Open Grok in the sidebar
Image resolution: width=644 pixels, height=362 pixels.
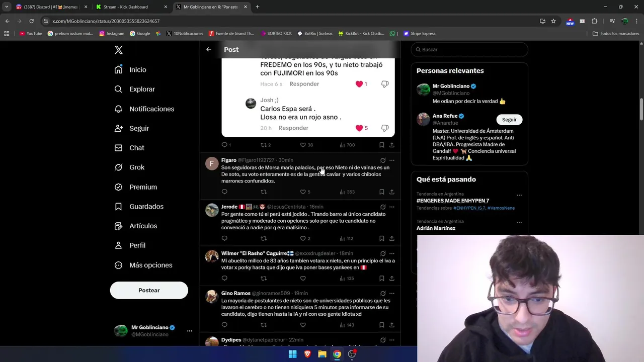click(129, 167)
